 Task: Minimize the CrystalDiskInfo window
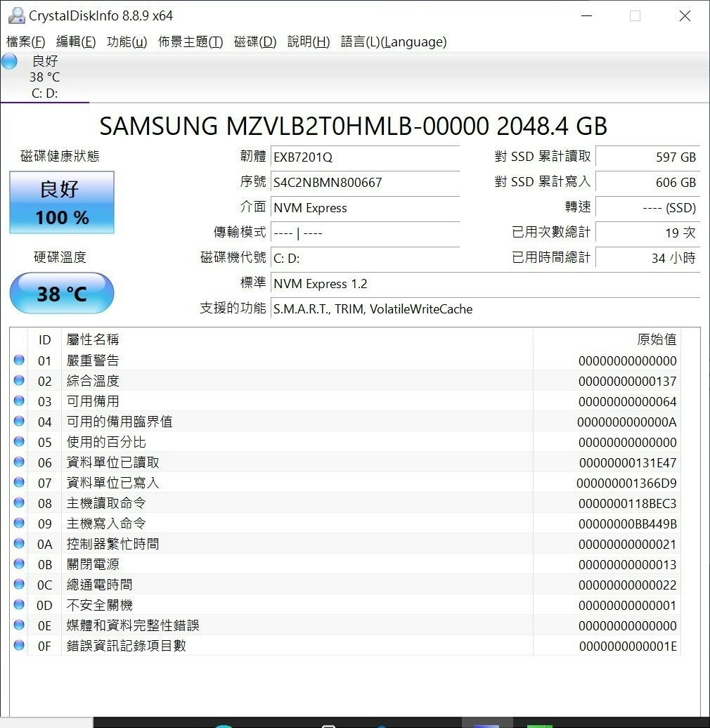[x=587, y=15]
